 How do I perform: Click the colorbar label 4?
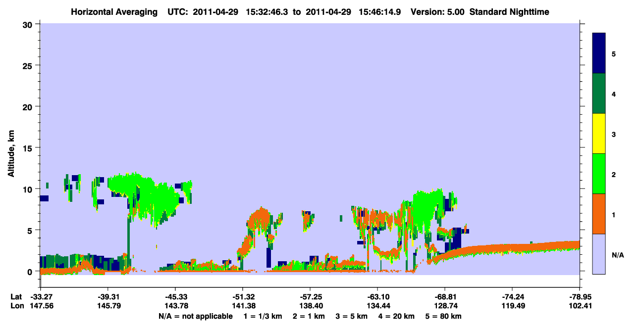click(x=614, y=94)
